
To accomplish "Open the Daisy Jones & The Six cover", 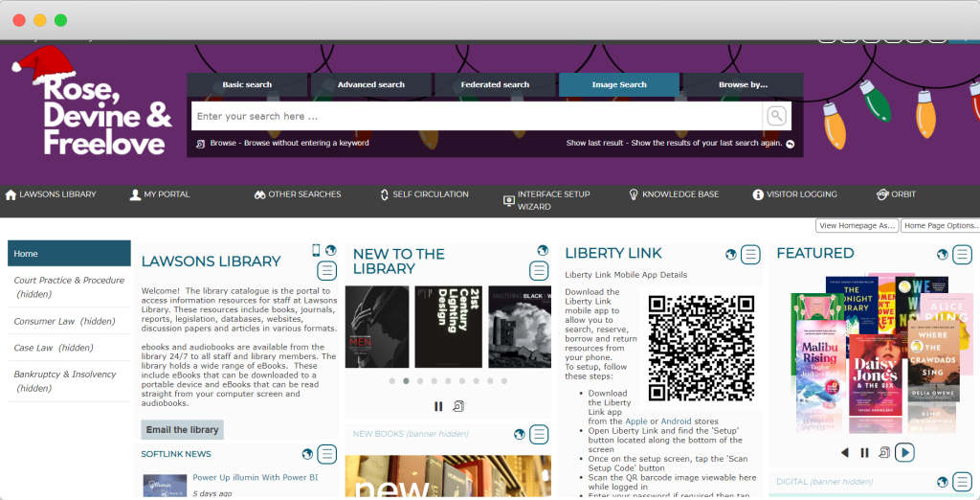I will click(x=875, y=375).
